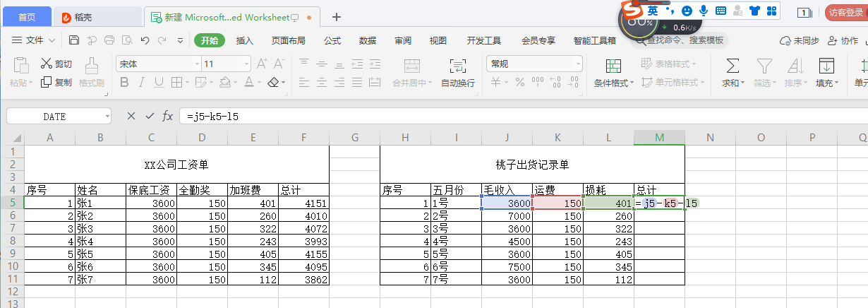Click the fx insert function icon
The width and height of the screenshot is (868, 308).
(x=168, y=116)
